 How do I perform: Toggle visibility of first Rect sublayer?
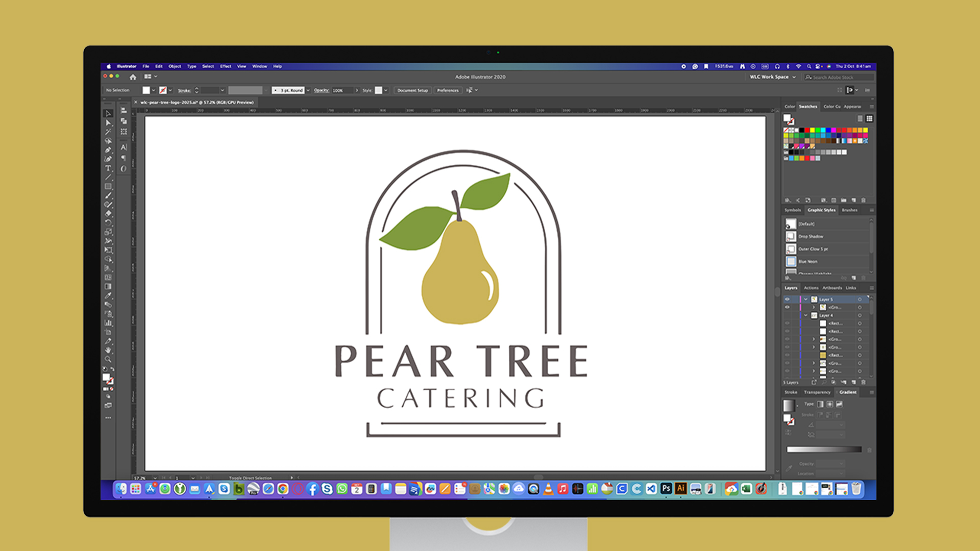(787, 323)
